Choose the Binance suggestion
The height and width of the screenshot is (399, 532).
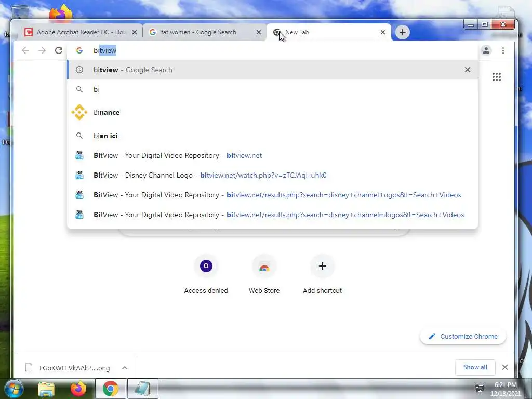(272, 112)
